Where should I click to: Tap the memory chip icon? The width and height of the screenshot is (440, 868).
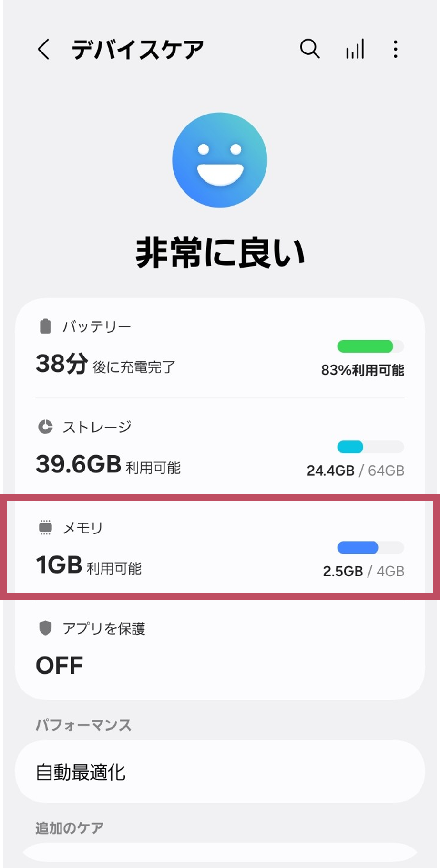coord(45,528)
